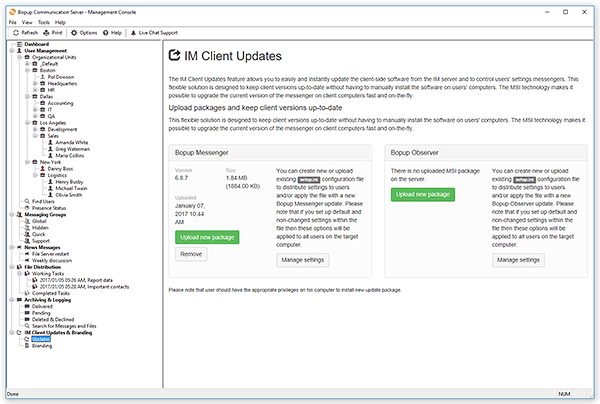
Task: Expand the IT node
Action: coord(35,109)
